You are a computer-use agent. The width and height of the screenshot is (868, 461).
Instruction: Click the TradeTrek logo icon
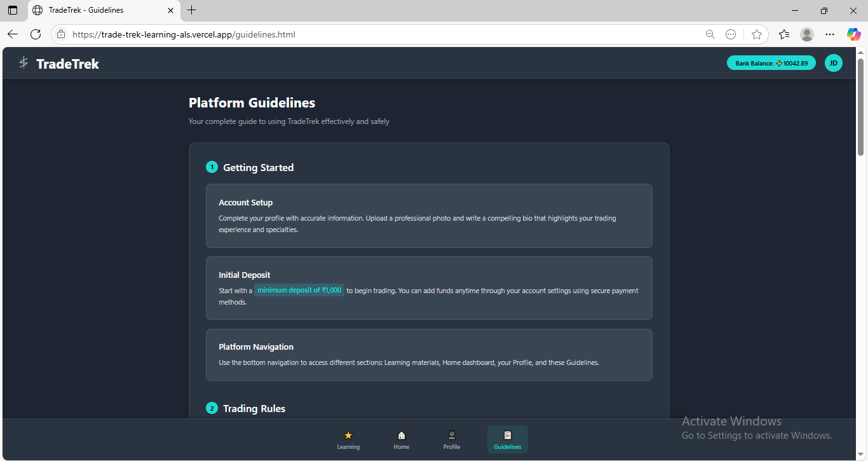[24, 62]
